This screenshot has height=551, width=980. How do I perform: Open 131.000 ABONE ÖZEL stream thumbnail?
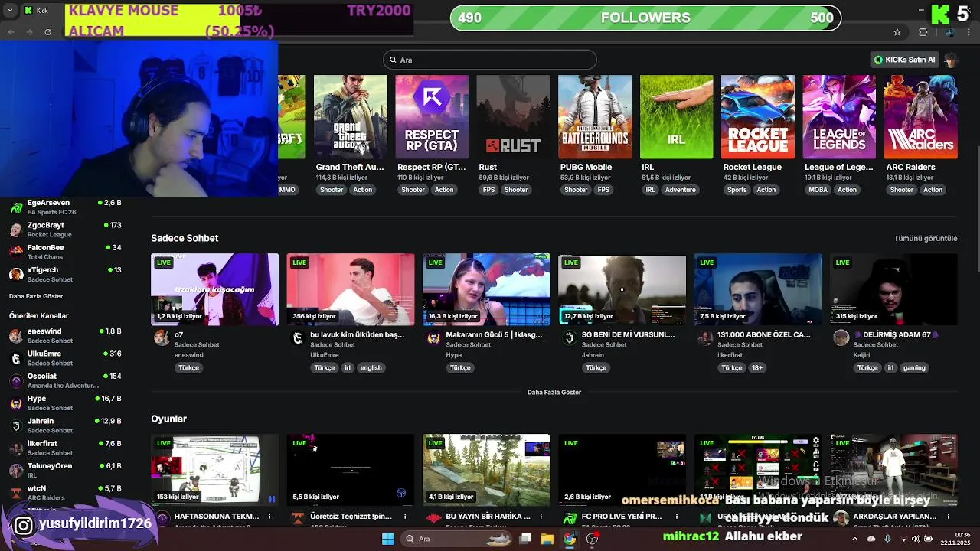pos(758,289)
